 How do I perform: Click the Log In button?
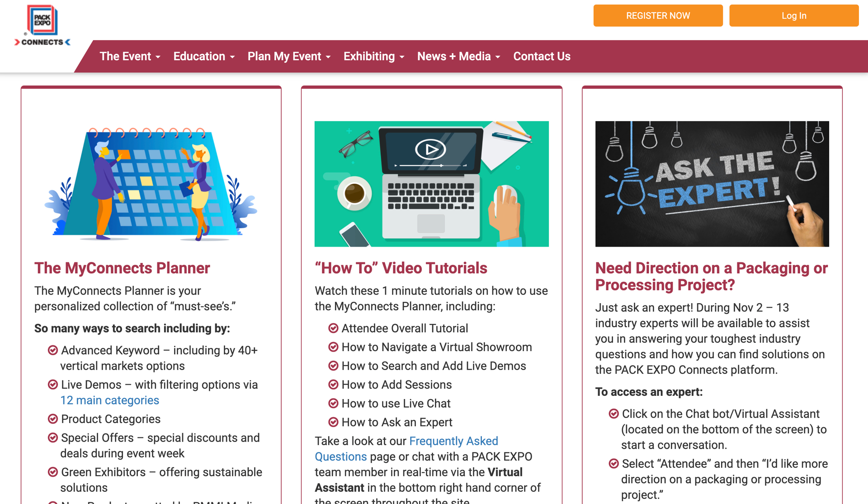[x=793, y=16]
